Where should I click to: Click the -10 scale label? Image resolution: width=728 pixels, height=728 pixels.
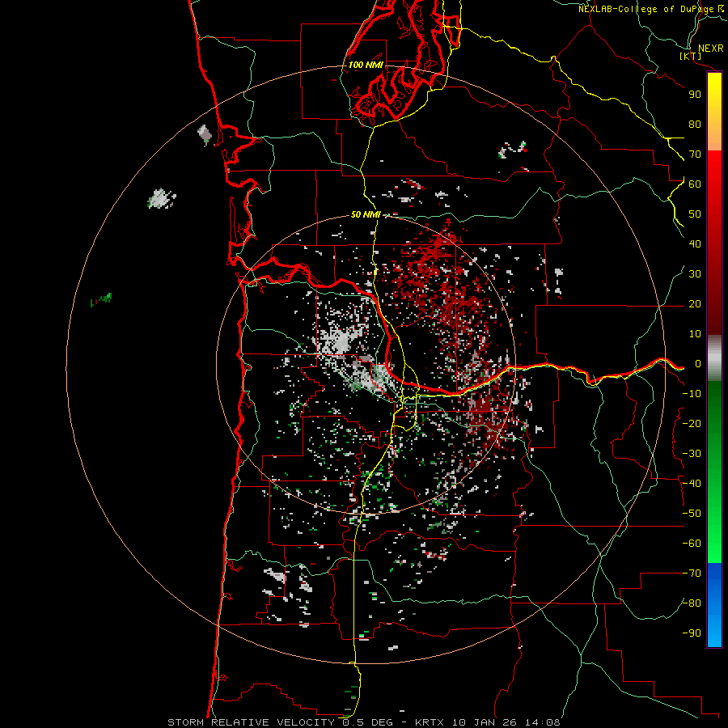click(x=692, y=394)
